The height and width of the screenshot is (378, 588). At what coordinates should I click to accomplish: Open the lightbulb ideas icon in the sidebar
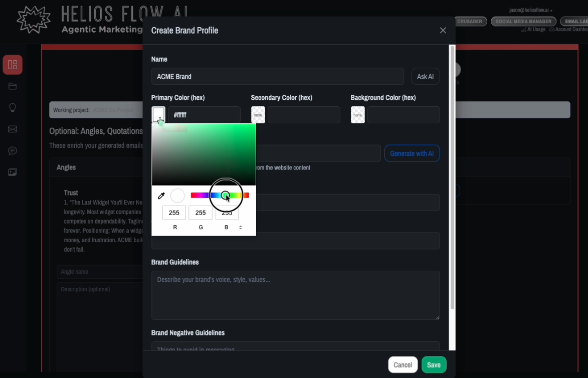(x=13, y=108)
